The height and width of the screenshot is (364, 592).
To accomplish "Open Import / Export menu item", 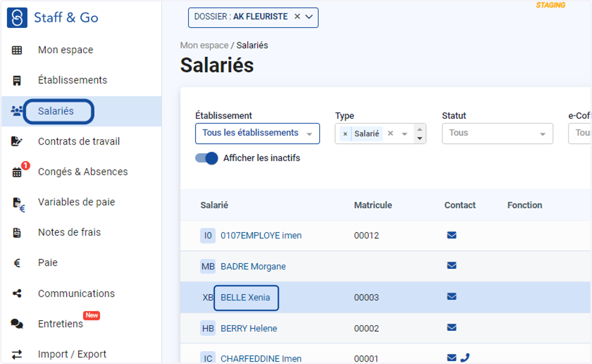I will [73, 354].
